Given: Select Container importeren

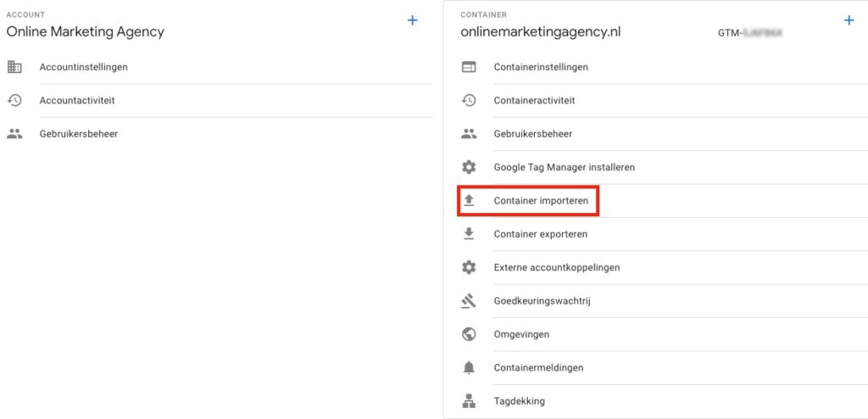Looking at the screenshot, I should click(541, 200).
